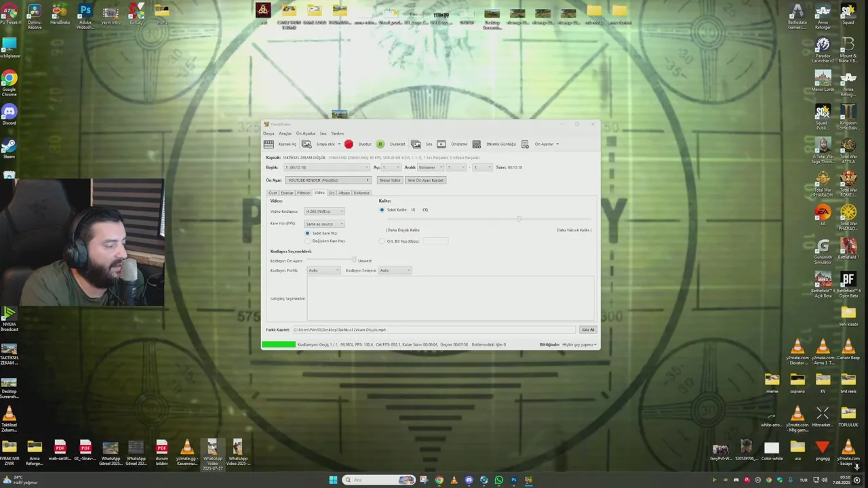The image size is (868, 488).
Task: Switch to the Özet tab
Action: coord(273,192)
